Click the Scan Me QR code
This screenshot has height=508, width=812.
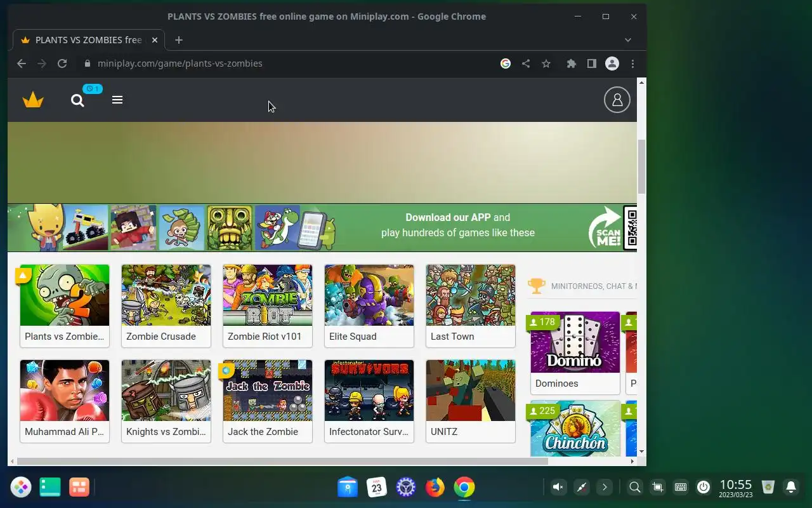[x=630, y=227]
